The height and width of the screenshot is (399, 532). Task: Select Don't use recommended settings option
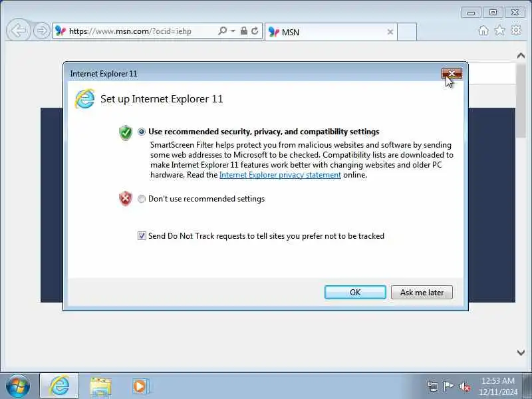click(142, 199)
